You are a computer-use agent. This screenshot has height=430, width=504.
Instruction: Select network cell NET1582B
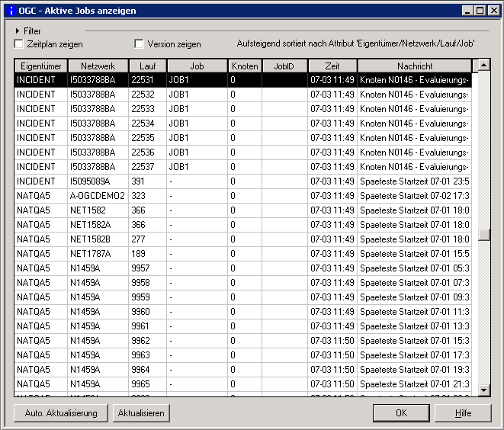point(98,239)
